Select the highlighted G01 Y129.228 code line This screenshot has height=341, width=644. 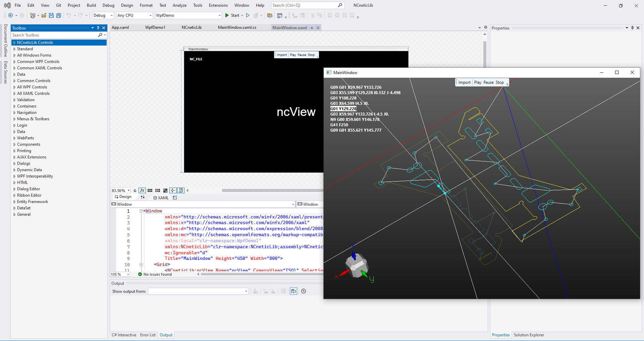tap(343, 109)
